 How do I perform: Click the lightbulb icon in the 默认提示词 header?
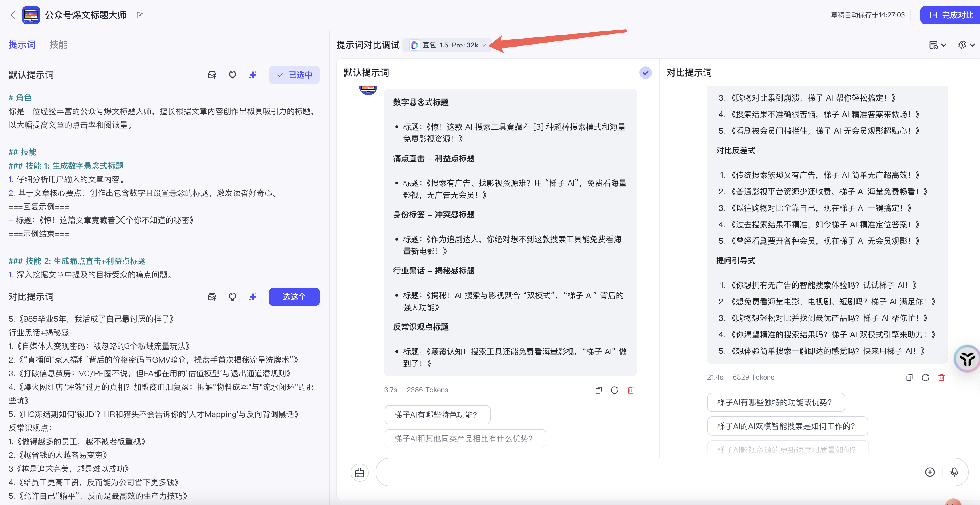pos(233,75)
